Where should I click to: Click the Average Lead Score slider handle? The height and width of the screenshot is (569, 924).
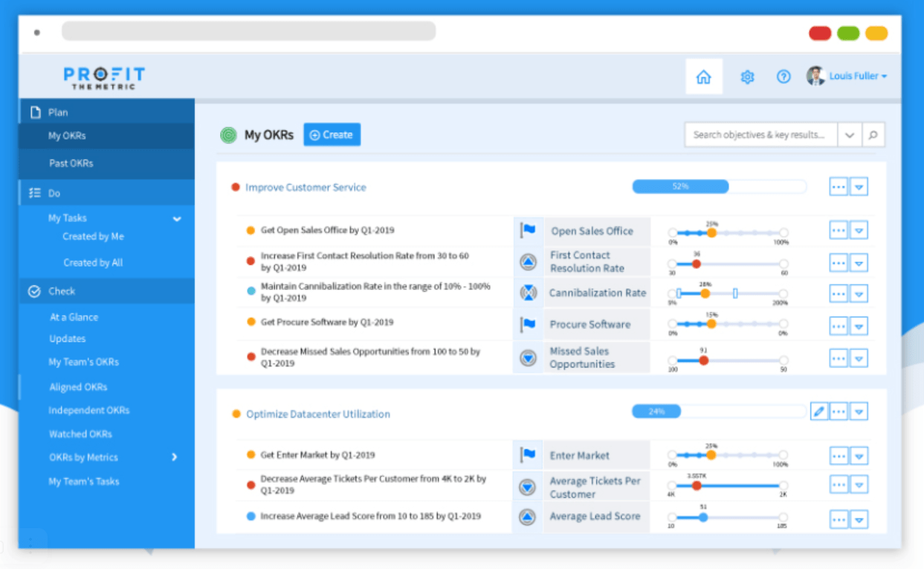tap(703, 517)
